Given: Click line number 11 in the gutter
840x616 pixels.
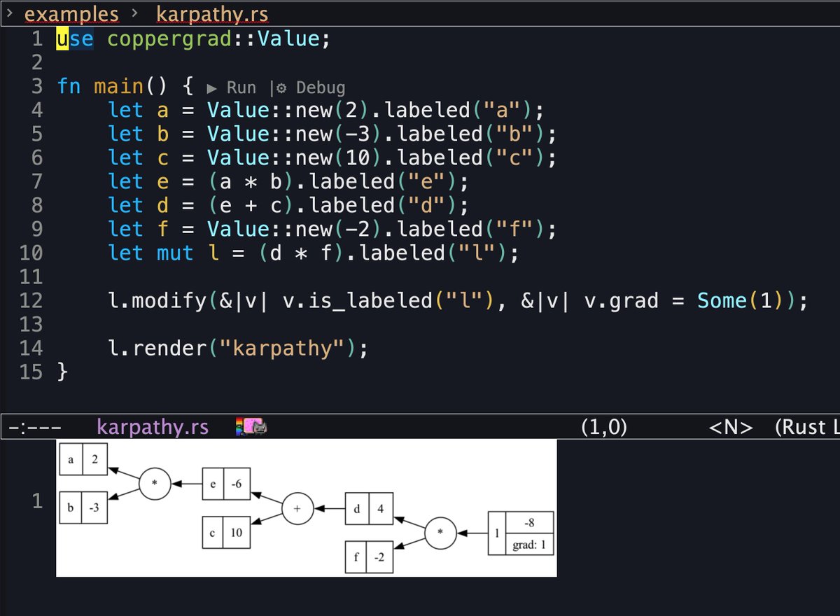Looking at the screenshot, I should pos(31,276).
